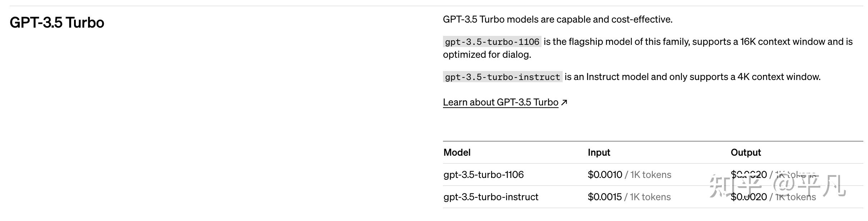Image resolution: width=868 pixels, height=221 pixels.
Task: Click the "optimized for dialog." text
Action: [x=487, y=55]
